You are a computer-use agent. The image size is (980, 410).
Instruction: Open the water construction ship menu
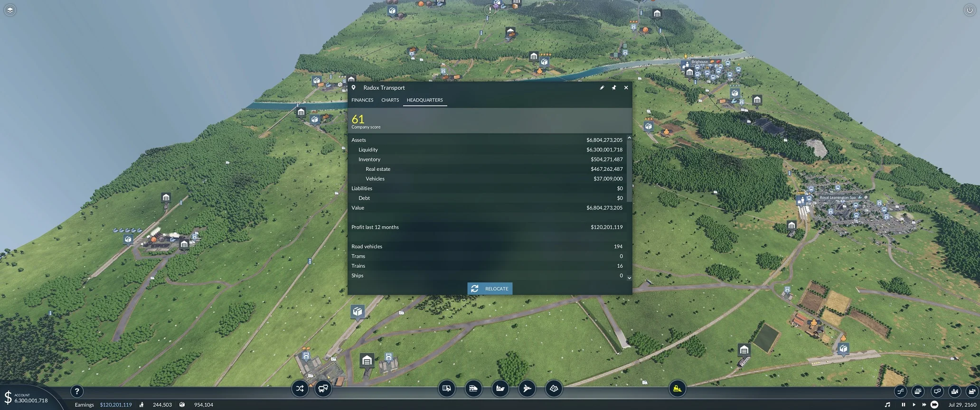coord(500,389)
